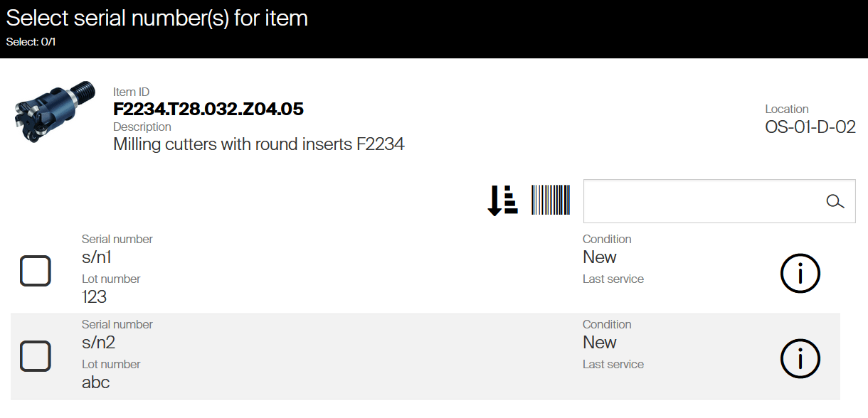
Task: Click the magnifier search icon
Action: point(835,201)
